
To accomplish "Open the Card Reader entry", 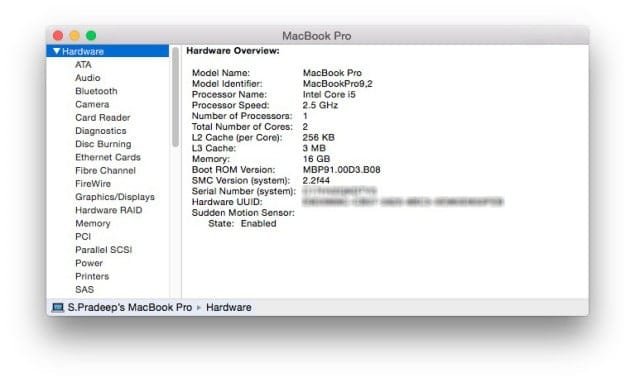I will pos(102,118).
